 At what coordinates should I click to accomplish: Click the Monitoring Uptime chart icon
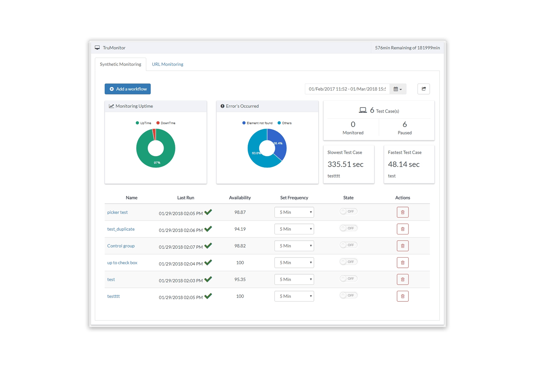(111, 106)
